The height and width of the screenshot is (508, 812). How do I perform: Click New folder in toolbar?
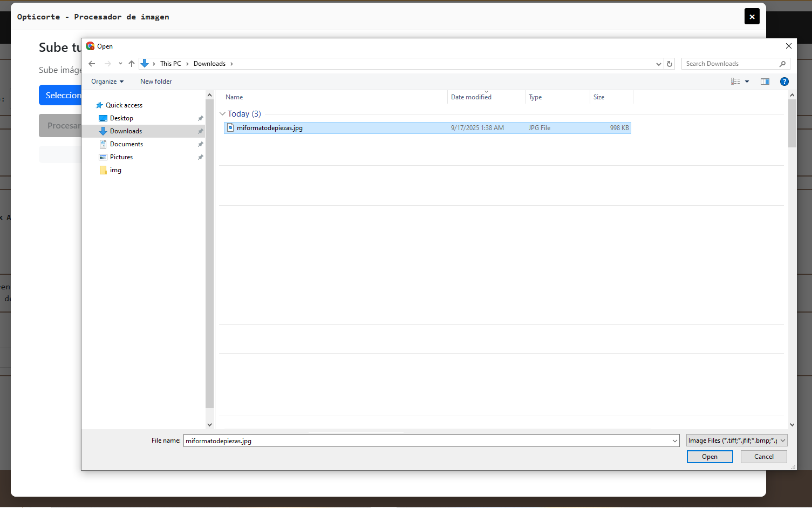pos(156,82)
